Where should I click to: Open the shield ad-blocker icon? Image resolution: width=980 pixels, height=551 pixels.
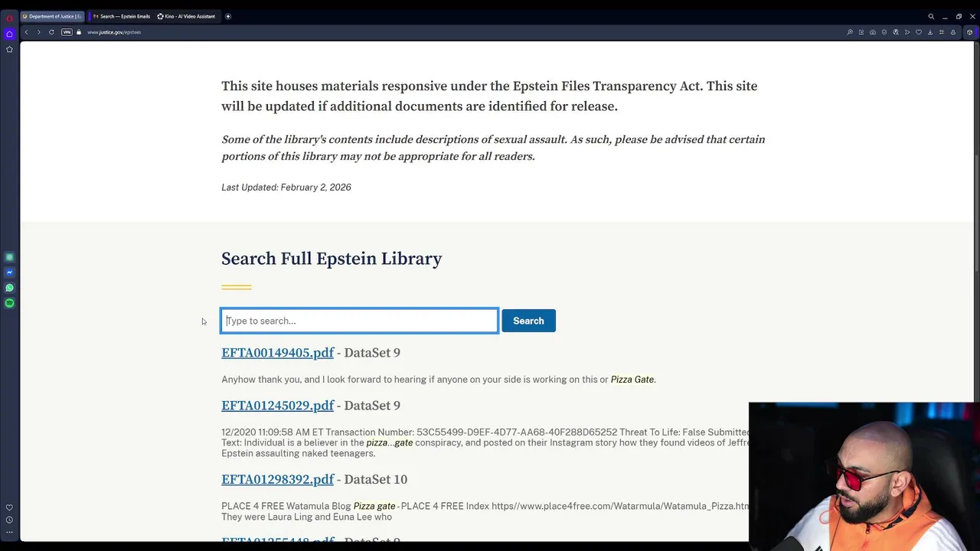884,32
